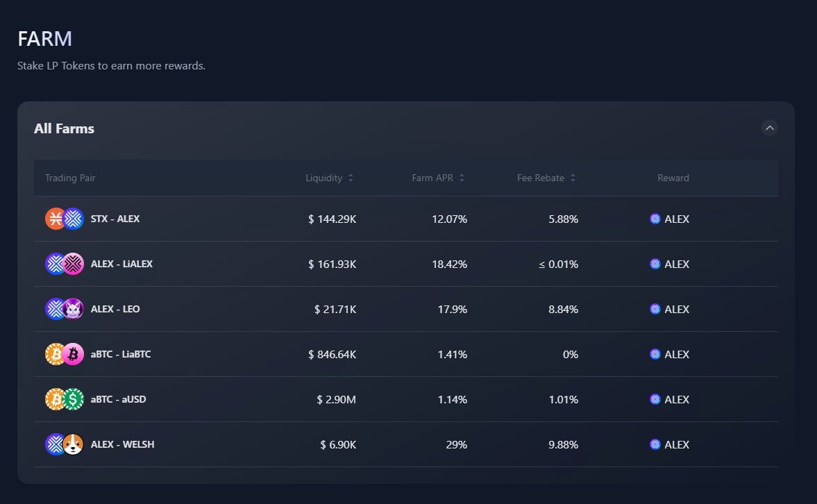Click the orange aBTC Bitcoin icon in aBTC - LiaBTC

(56, 353)
